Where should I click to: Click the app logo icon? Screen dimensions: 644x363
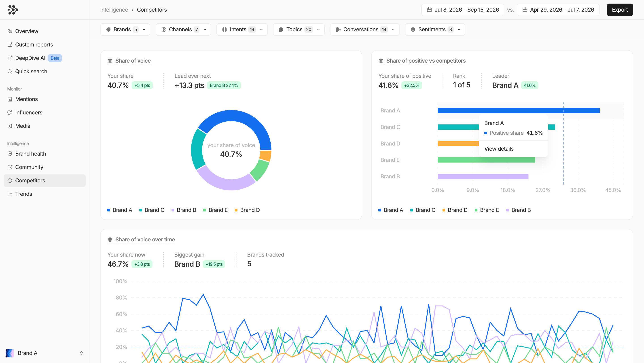coord(13,10)
